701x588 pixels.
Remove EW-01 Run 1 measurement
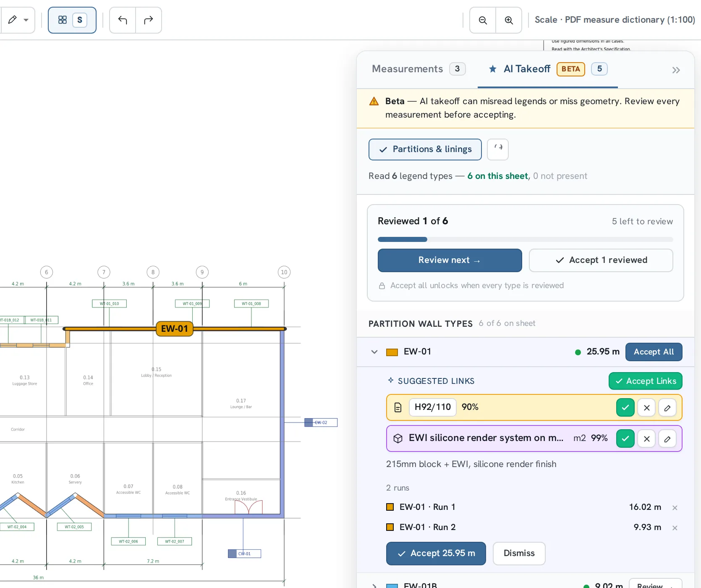coord(675,508)
